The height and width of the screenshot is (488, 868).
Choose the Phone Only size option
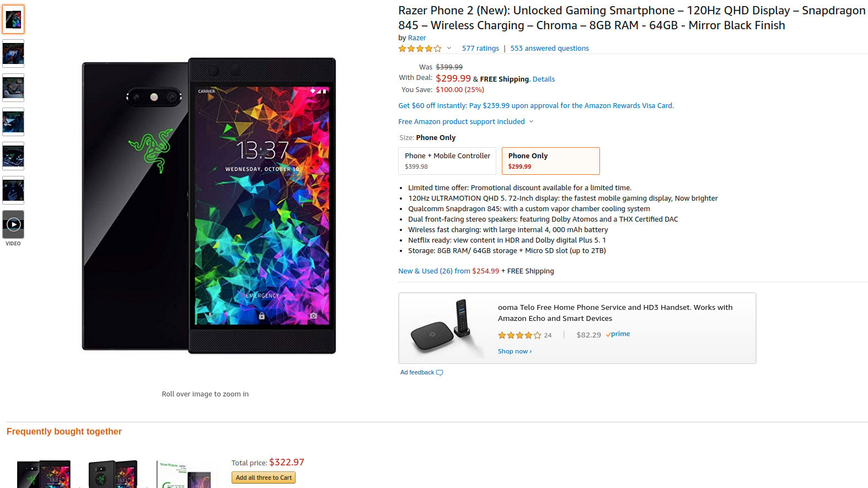550,161
